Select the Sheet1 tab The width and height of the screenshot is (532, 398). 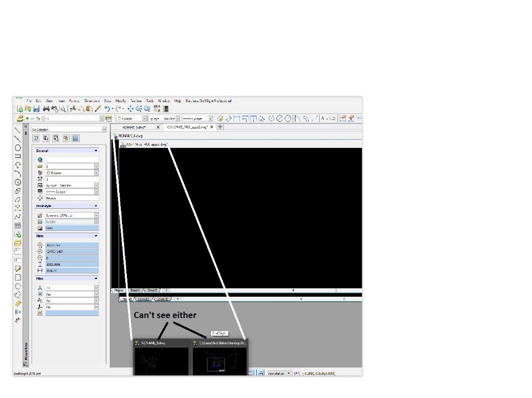pos(135,290)
